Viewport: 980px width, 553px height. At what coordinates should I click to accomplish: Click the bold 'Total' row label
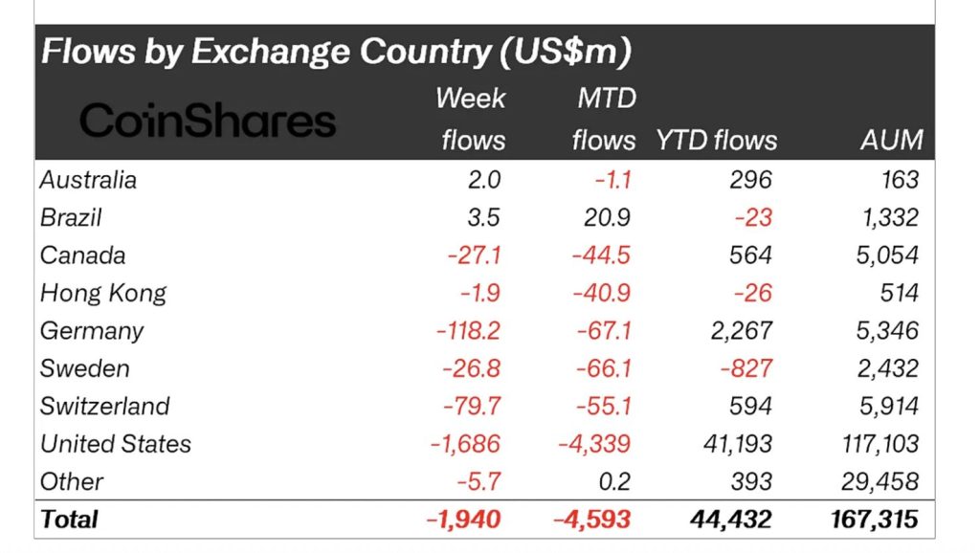(69, 520)
